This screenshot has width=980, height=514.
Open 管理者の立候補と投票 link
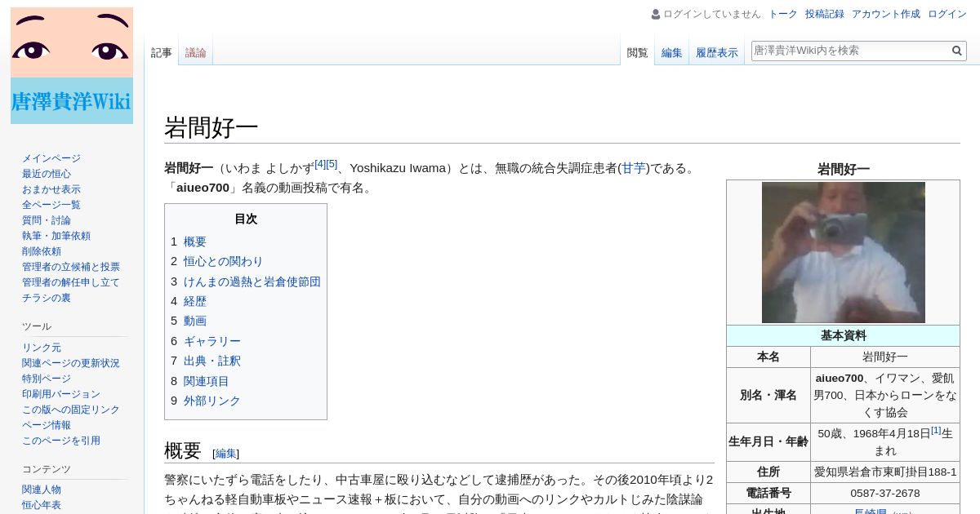click(71, 267)
